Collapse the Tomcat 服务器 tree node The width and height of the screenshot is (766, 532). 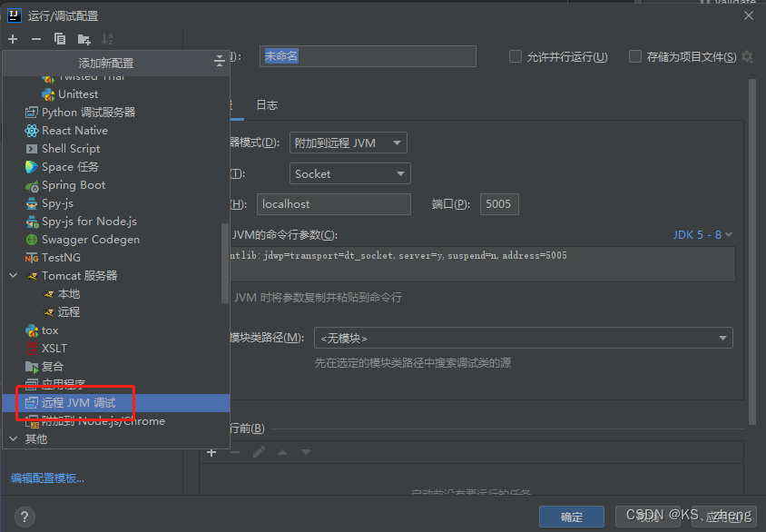[x=13, y=275]
